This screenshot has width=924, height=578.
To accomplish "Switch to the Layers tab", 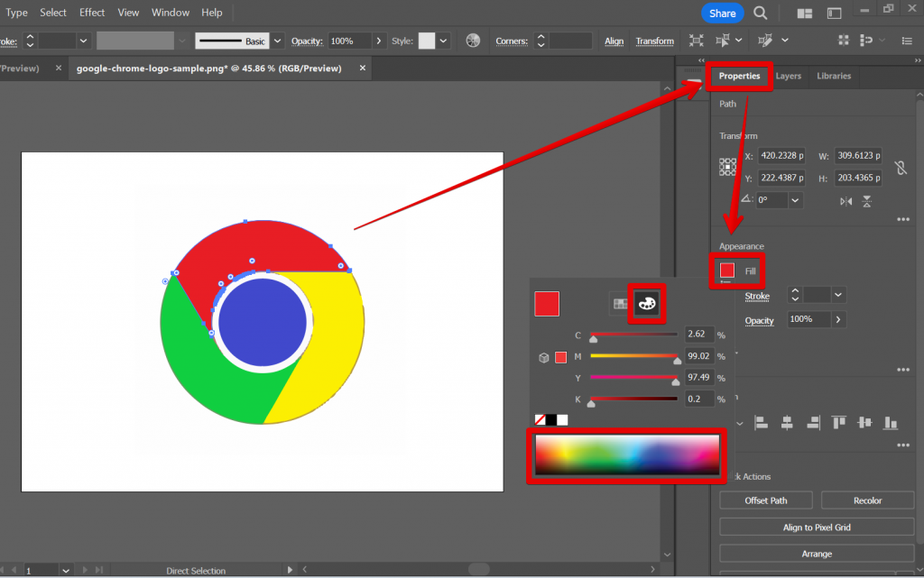I will point(789,76).
